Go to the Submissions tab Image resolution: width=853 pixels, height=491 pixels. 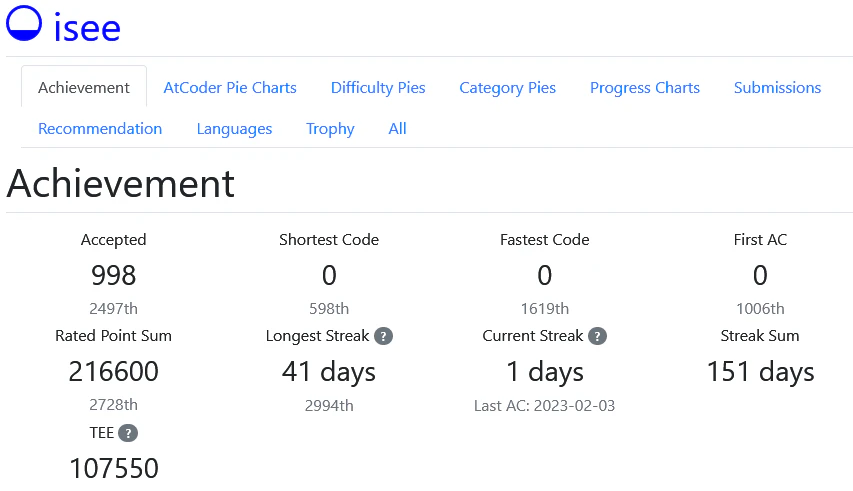777,88
